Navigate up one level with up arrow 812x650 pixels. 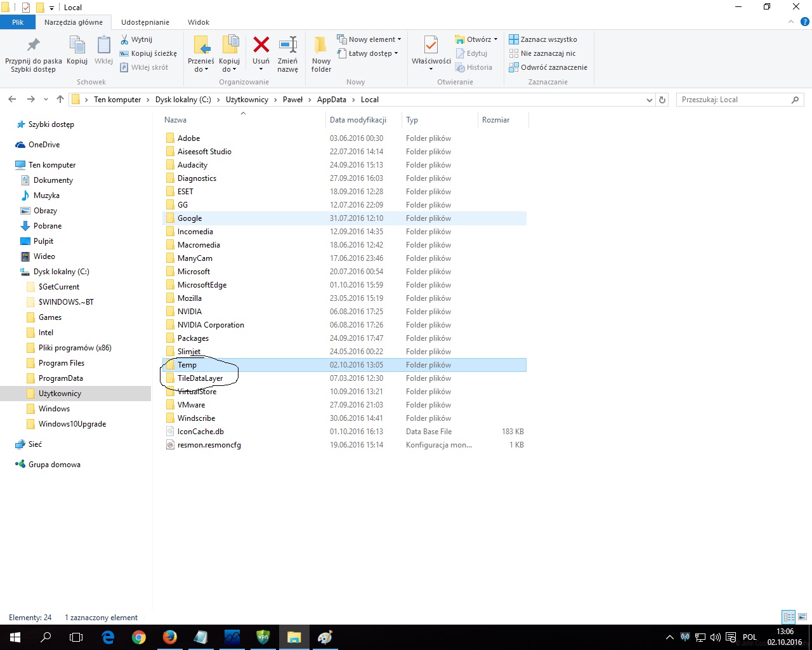tap(60, 100)
